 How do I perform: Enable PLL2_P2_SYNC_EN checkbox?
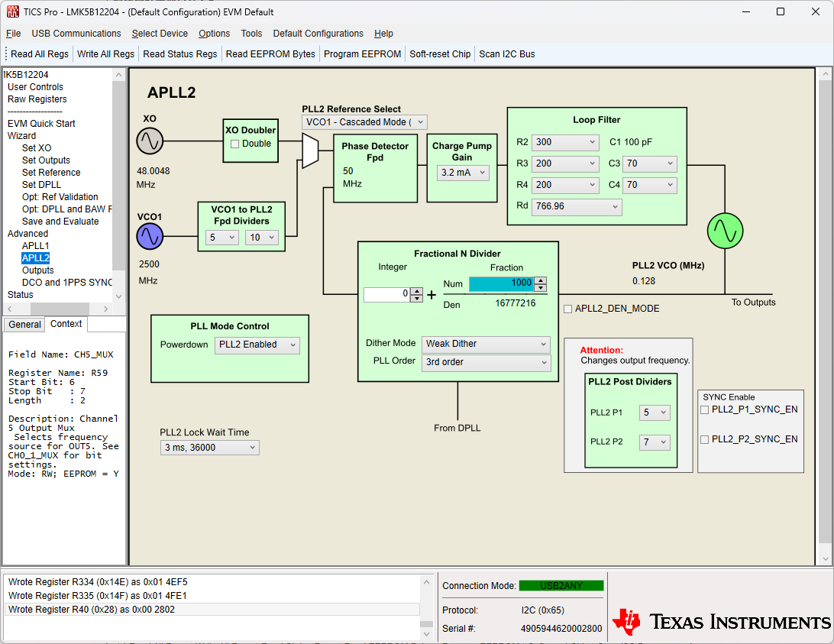(x=705, y=439)
